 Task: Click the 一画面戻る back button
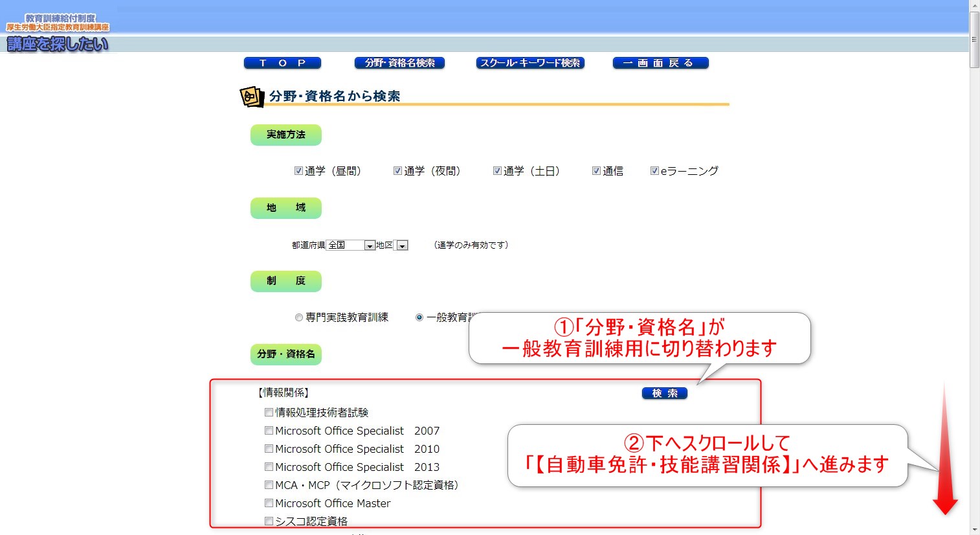point(660,63)
